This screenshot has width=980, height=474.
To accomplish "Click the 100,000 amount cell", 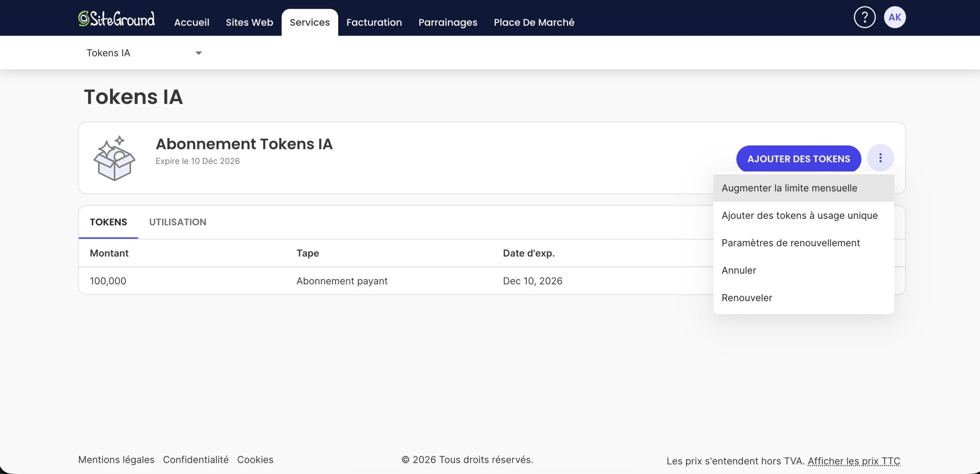I will pos(108,281).
